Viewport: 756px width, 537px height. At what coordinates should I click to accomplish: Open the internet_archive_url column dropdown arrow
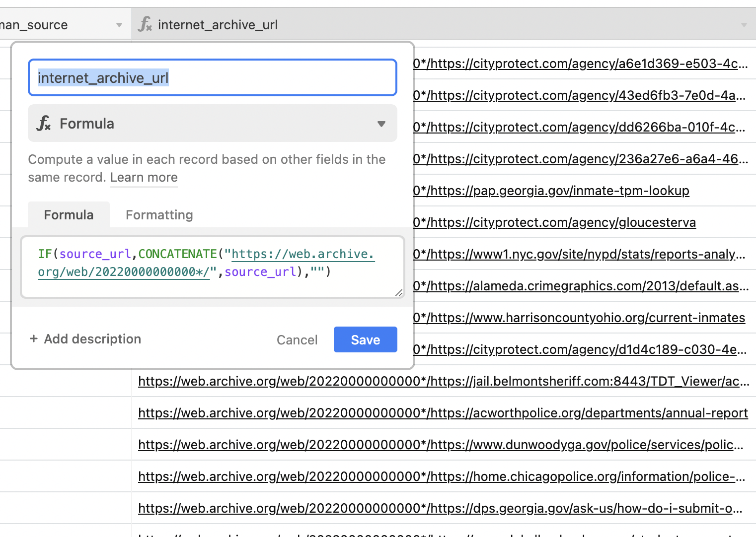744,24
